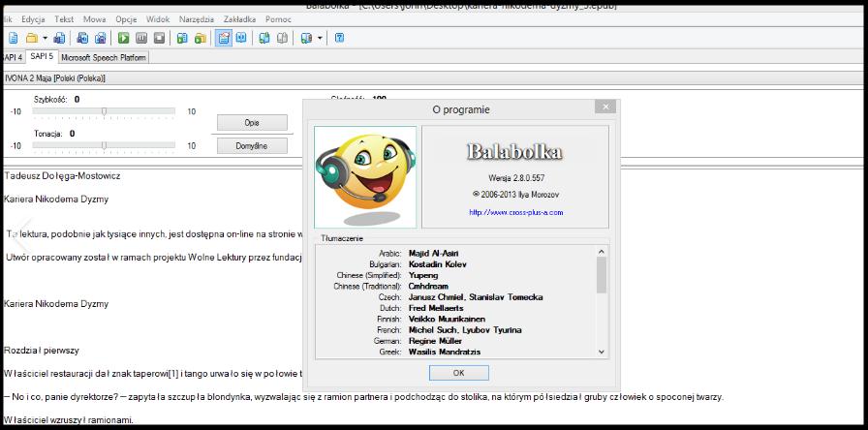Create a new document via toolbar icon
868x430 pixels.
click(x=13, y=38)
